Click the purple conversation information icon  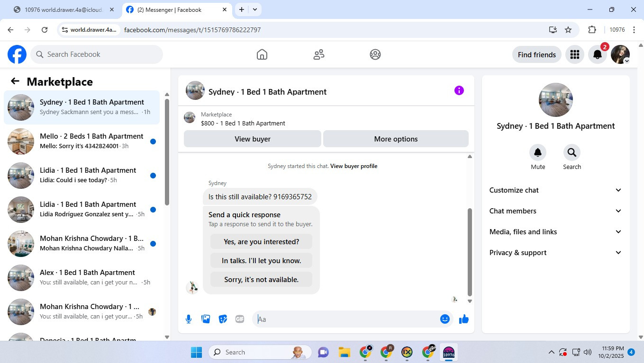[x=459, y=90]
